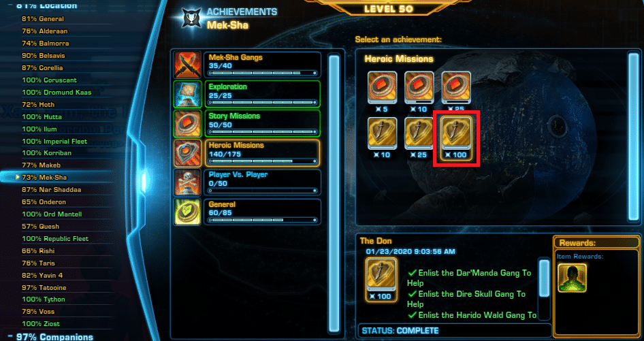This screenshot has height=341, width=644.
Task: Open the 87% Nar Shaddaa location
Action: tap(51, 189)
